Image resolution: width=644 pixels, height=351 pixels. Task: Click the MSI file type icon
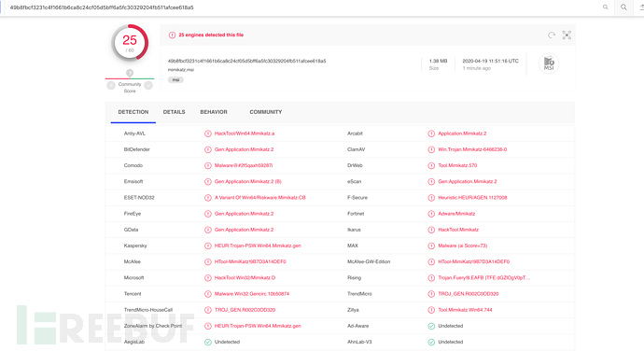point(549,63)
